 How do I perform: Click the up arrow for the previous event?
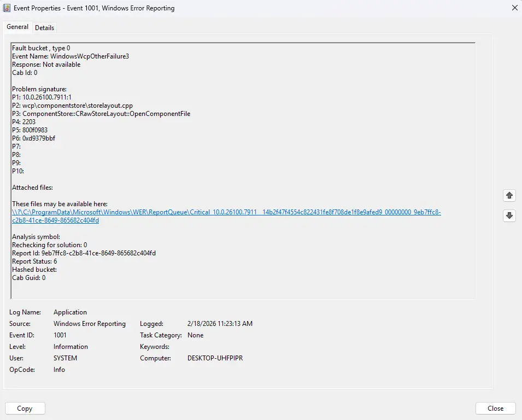pyautogui.click(x=509, y=196)
